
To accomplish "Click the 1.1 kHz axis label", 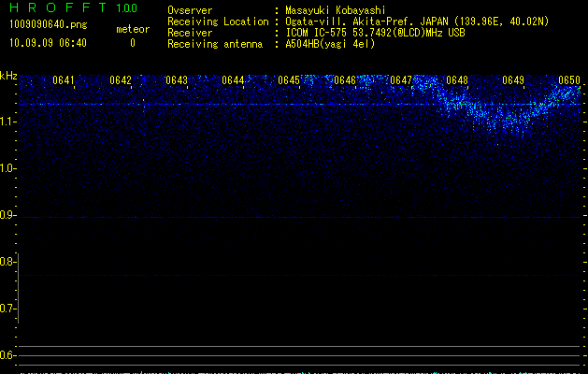I will click(7, 122).
